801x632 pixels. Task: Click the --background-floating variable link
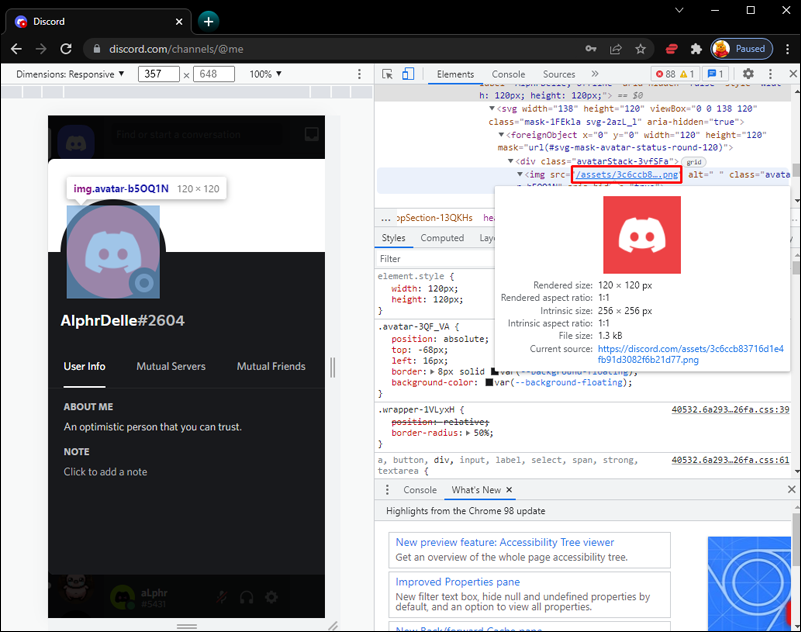click(569, 383)
